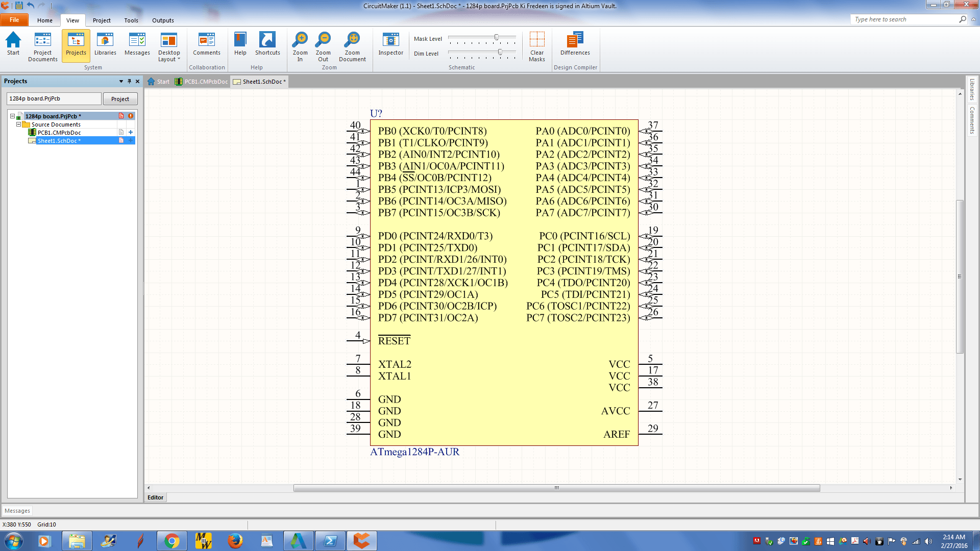The width and height of the screenshot is (980, 551).
Task: Select the View ribbon tab
Action: (72, 20)
